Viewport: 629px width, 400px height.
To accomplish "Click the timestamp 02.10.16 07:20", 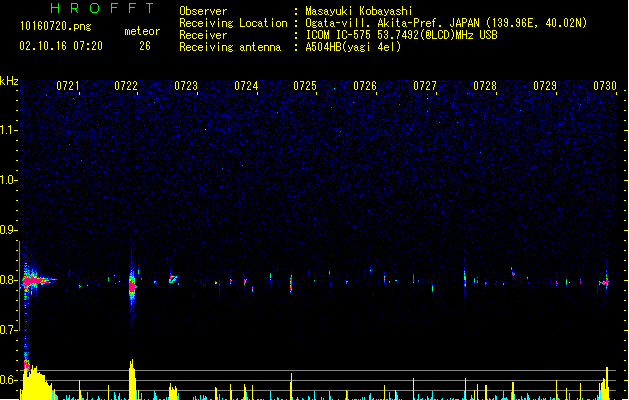I will click(61, 46).
